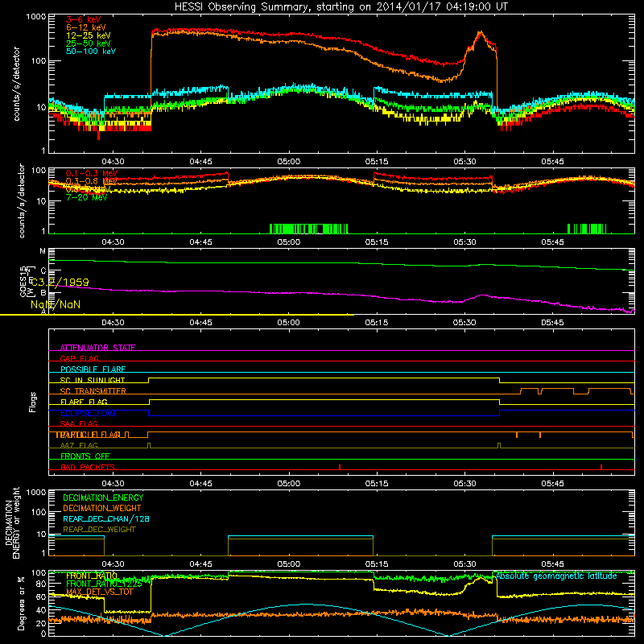Click the Degrees or % axis label
Image resolution: width=644 pixels, height=644 pixels.
pyautogui.click(x=21, y=603)
